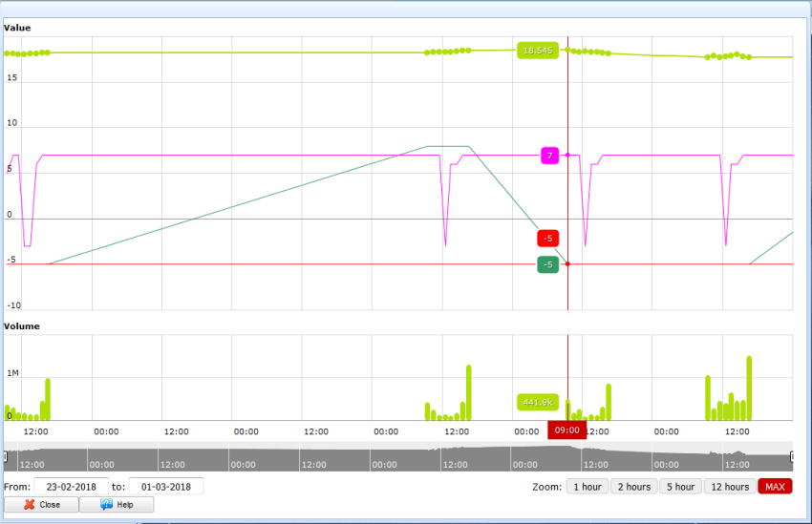The image size is (812, 524).
Task: Click the green 18.545 value balloon
Action: tap(537, 50)
